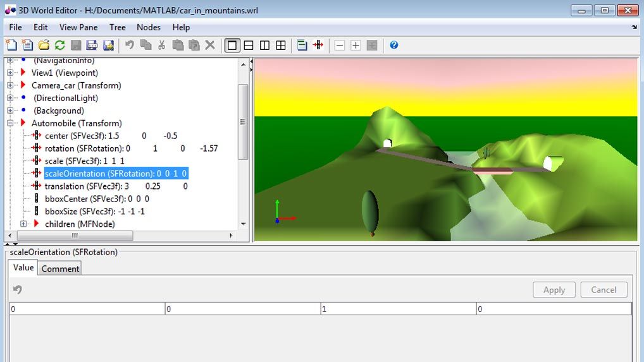
Task: Expand the (DirectionalLight) node
Action: pos(10,98)
